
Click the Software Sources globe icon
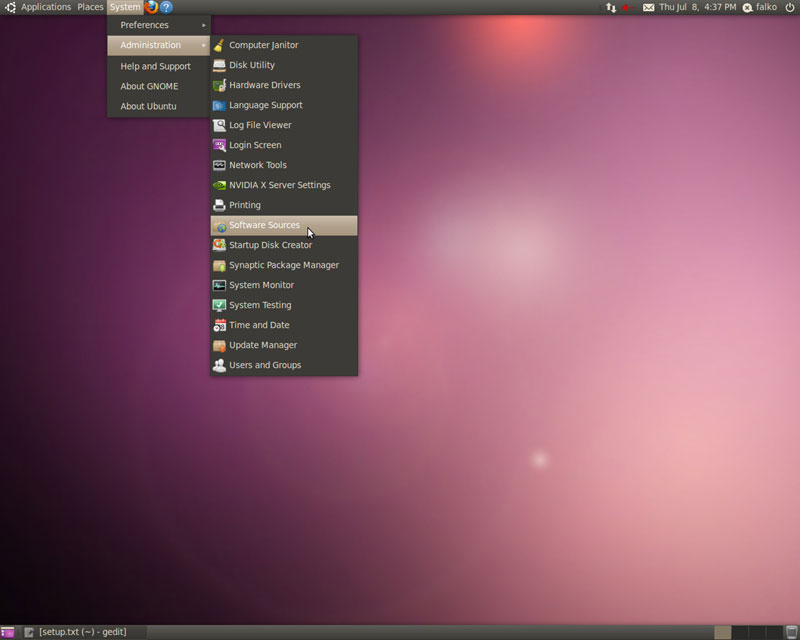tap(220, 226)
